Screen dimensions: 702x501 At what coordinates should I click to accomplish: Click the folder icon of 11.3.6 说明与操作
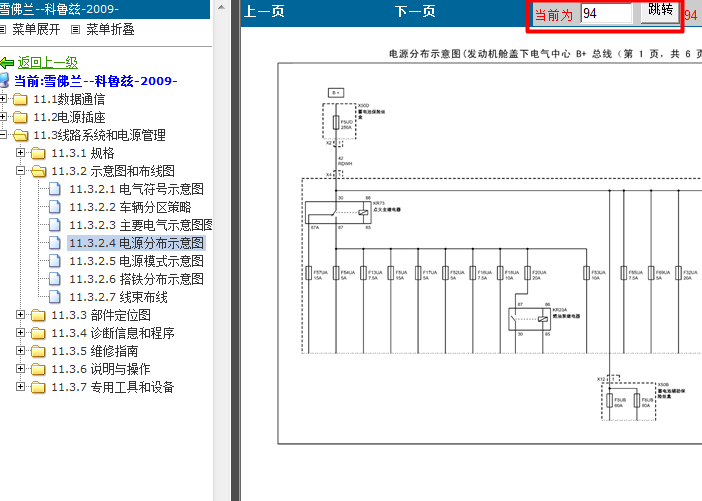[x=38, y=369]
